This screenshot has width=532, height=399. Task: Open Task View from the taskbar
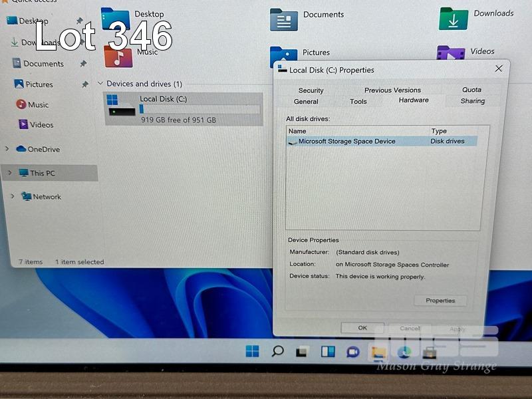coord(303,351)
